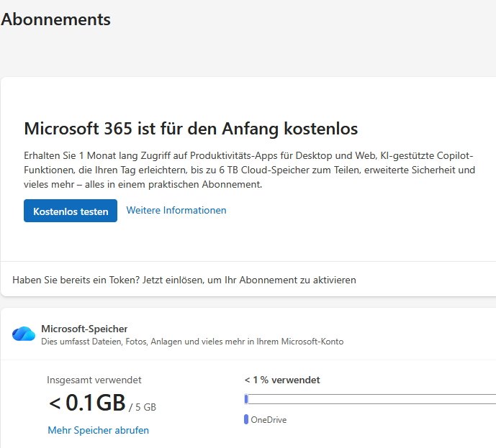Open the Weitere Informationen link
Image resolution: width=496 pixels, height=448 pixels.
point(176,210)
